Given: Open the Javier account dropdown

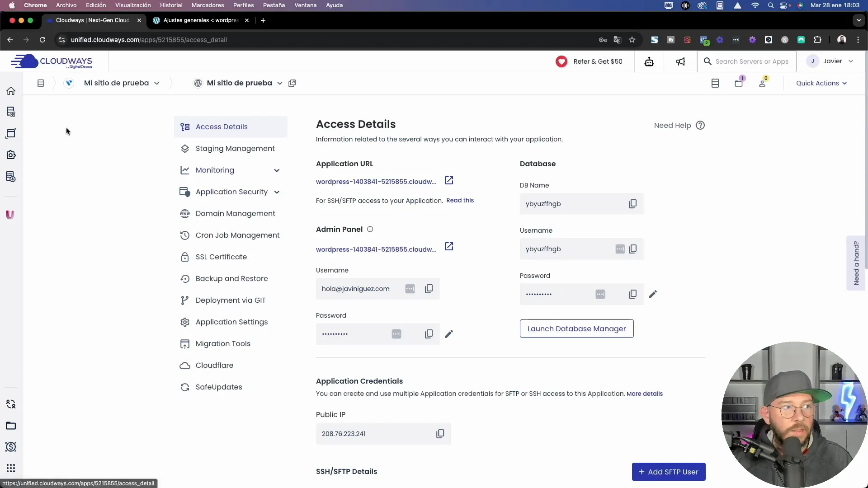Looking at the screenshot, I should pyautogui.click(x=830, y=61).
